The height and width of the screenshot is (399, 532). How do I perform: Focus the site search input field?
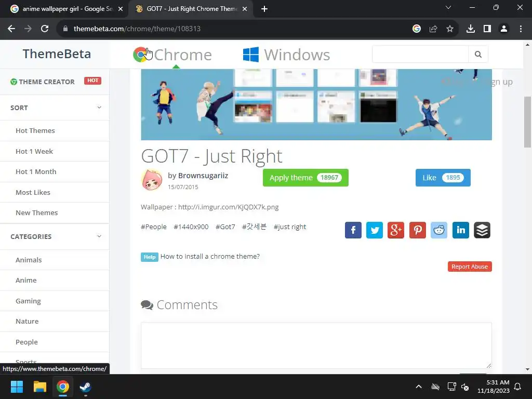(420, 54)
